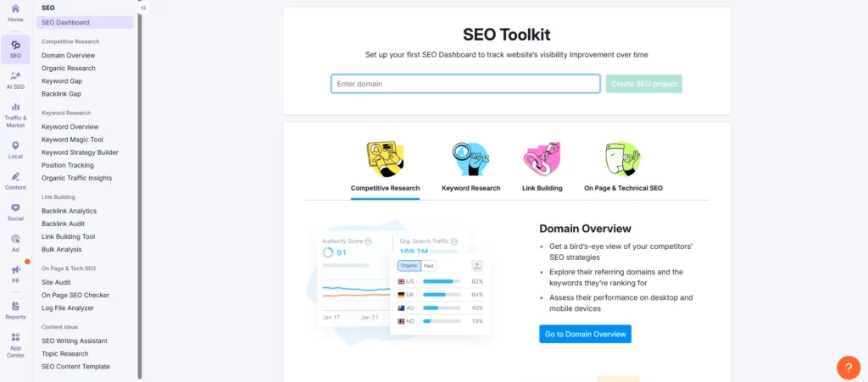Click the Authority Score value 91

tap(342, 252)
